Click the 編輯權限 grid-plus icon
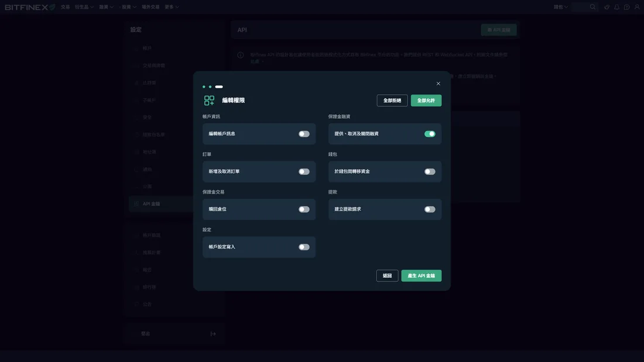The height and width of the screenshot is (362, 644). tap(209, 101)
